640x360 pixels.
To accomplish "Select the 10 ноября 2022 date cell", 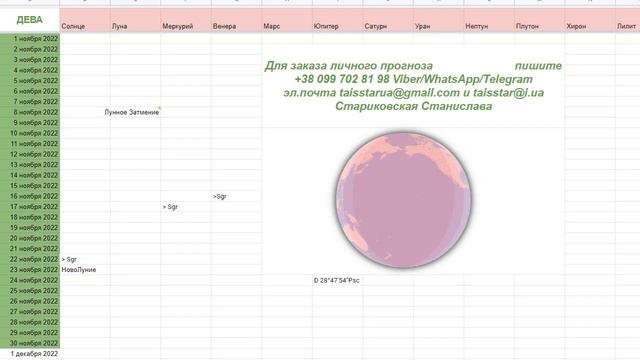I will tap(30, 133).
